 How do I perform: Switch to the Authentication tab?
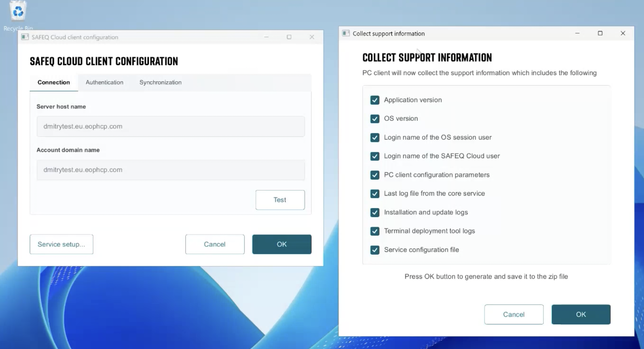pos(104,82)
